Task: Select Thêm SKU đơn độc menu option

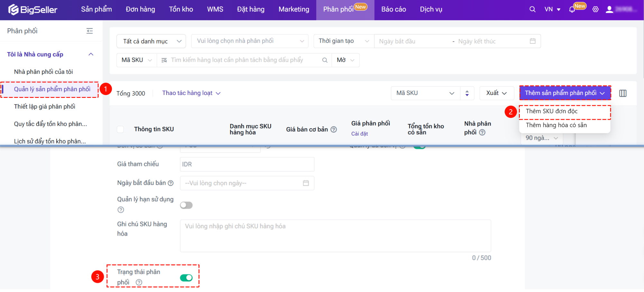Action: tap(552, 111)
